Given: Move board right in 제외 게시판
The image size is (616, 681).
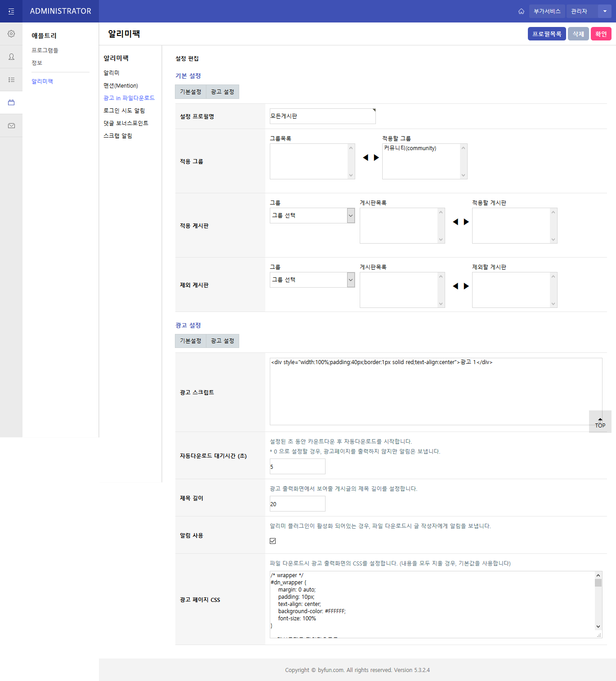Looking at the screenshot, I should click(466, 286).
